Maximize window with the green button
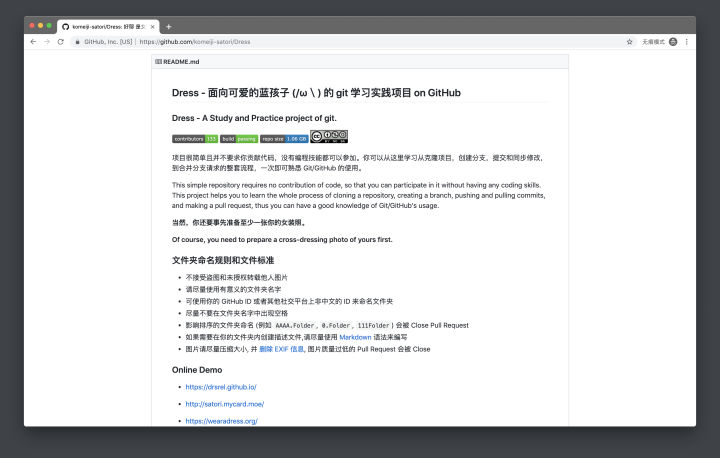Screen dimensions: 720x458 pyautogui.click(x=49, y=26)
